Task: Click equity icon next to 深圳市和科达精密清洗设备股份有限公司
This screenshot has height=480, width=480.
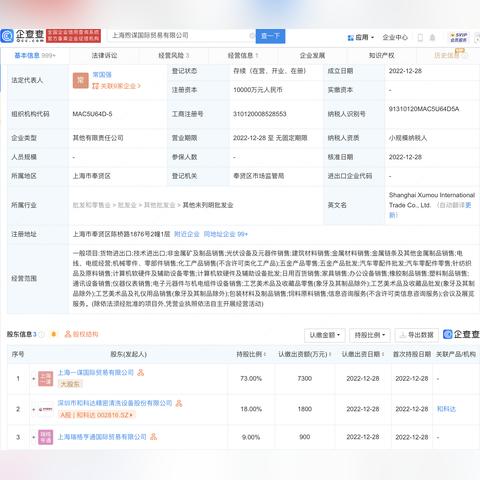Action: click(x=179, y=403)
